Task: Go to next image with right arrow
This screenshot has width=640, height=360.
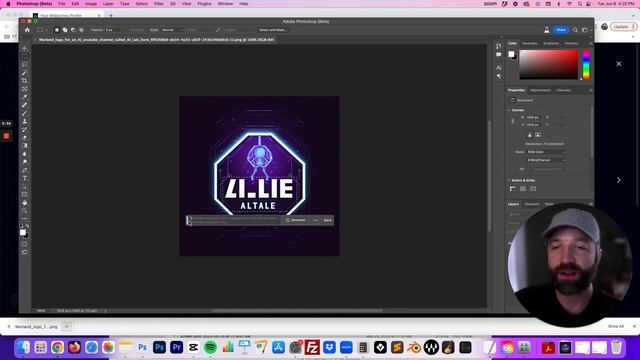Action: click(618, 180)
